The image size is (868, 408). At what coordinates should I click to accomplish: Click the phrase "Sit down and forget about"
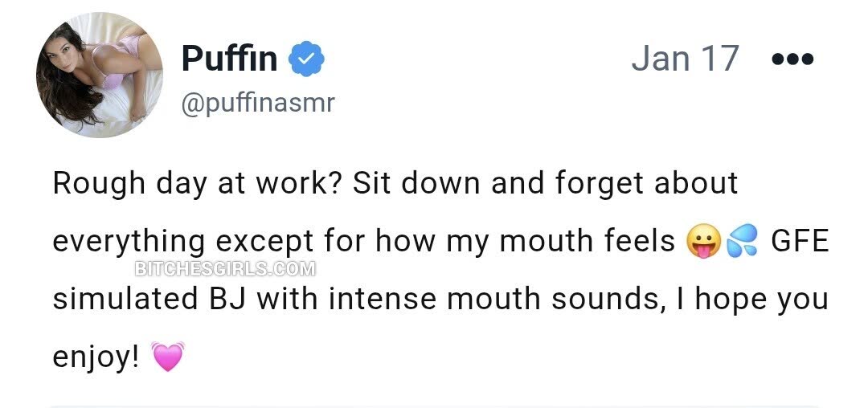point(545,183)
